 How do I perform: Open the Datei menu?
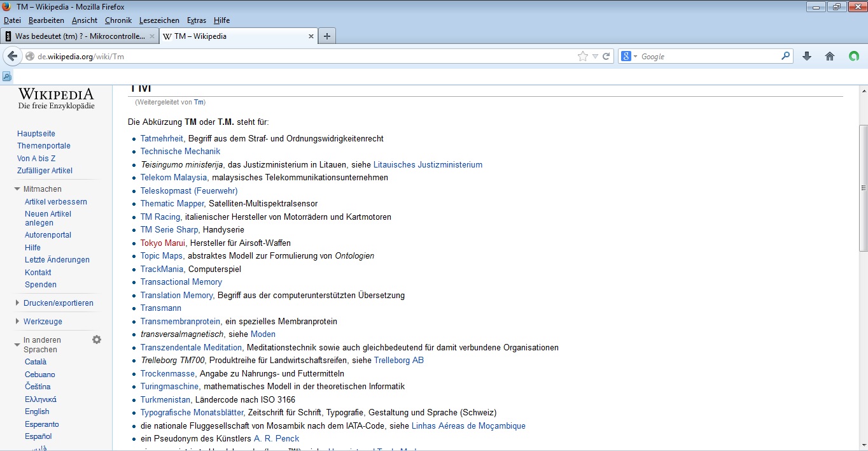[x=13, y=20]
